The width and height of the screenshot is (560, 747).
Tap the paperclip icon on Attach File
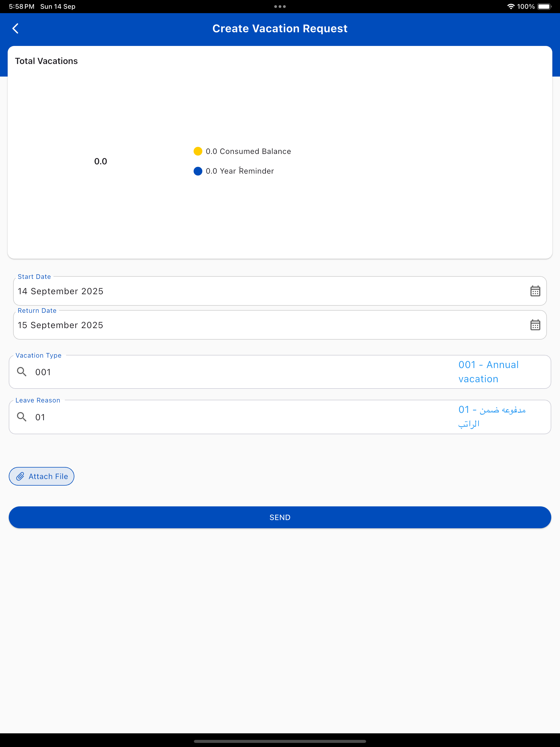coord(20,476)
